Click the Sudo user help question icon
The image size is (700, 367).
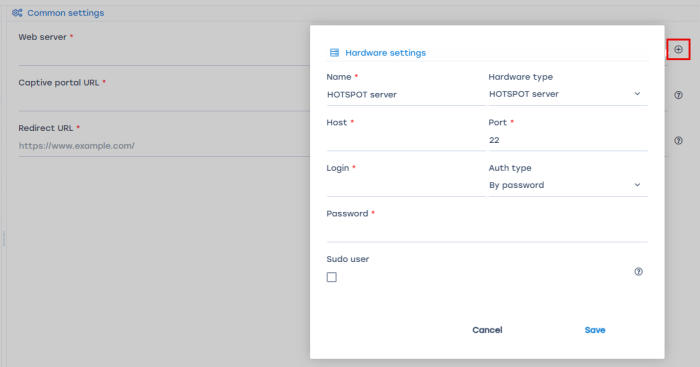(x=638, y=271)
